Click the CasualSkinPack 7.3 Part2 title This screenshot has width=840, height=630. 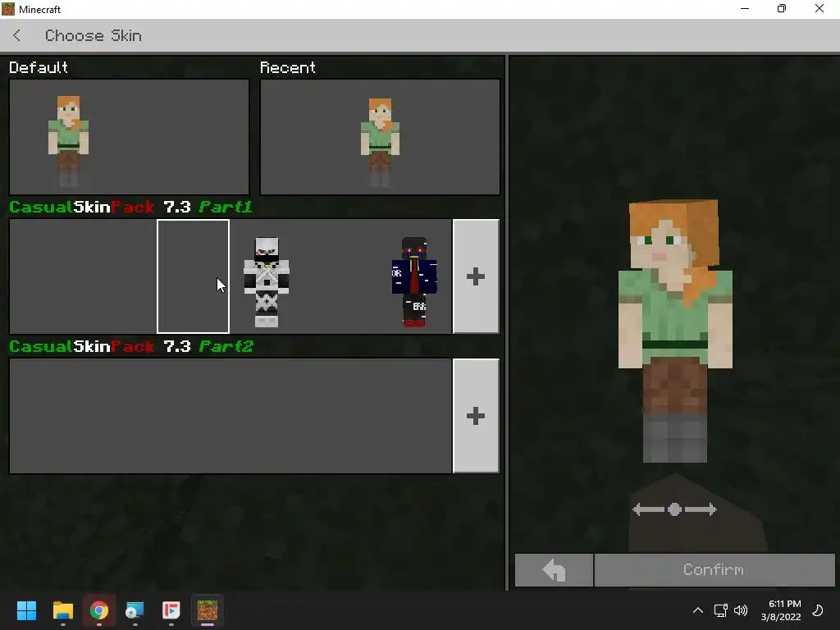[130, 347]
